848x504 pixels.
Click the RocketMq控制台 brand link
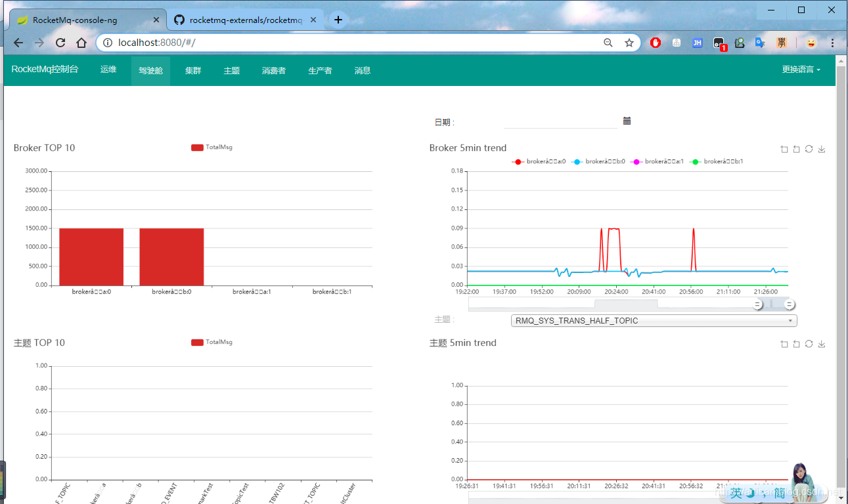[45, 69]
